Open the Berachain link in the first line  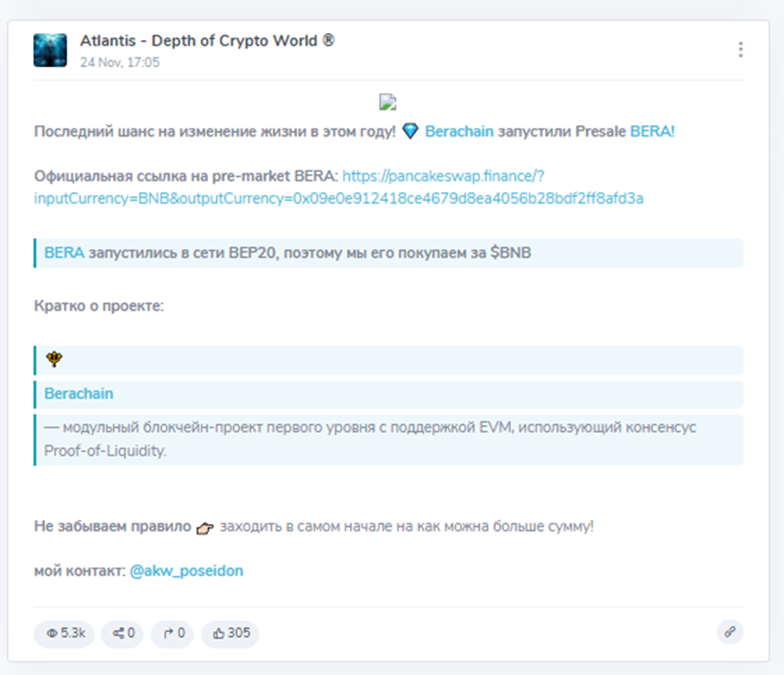[x=459, y=131]
